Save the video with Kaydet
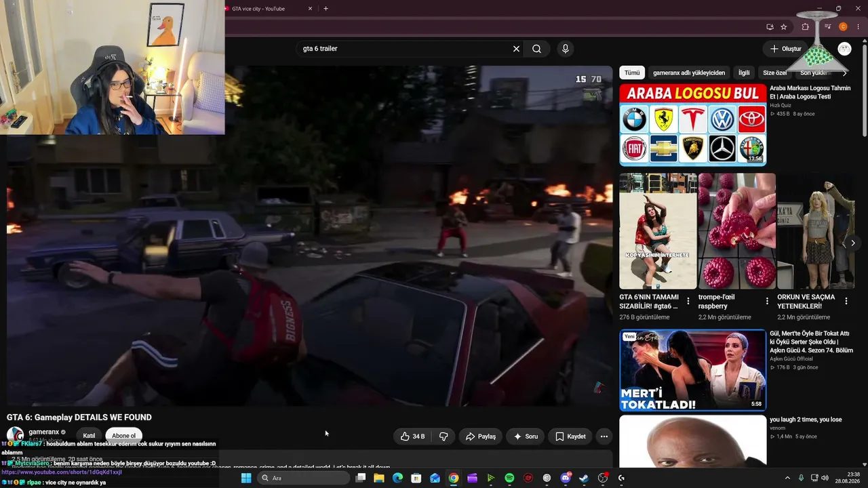 (570, 436)
